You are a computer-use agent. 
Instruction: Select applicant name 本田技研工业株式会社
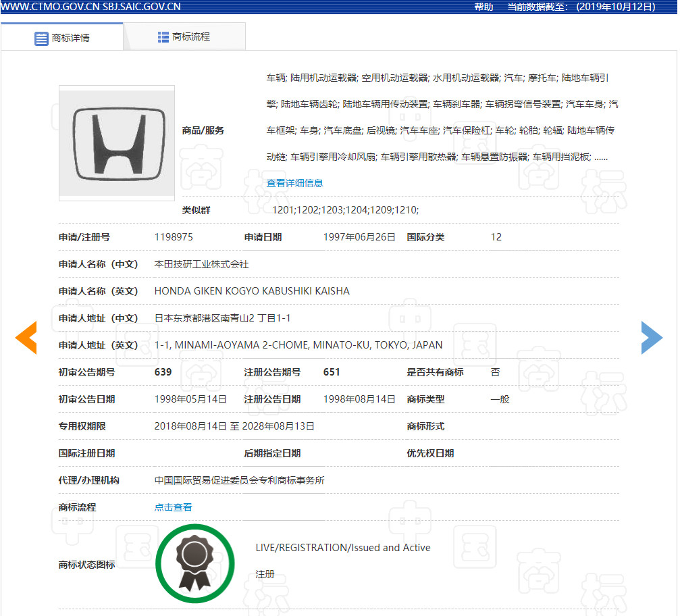(x=201, y=264)
